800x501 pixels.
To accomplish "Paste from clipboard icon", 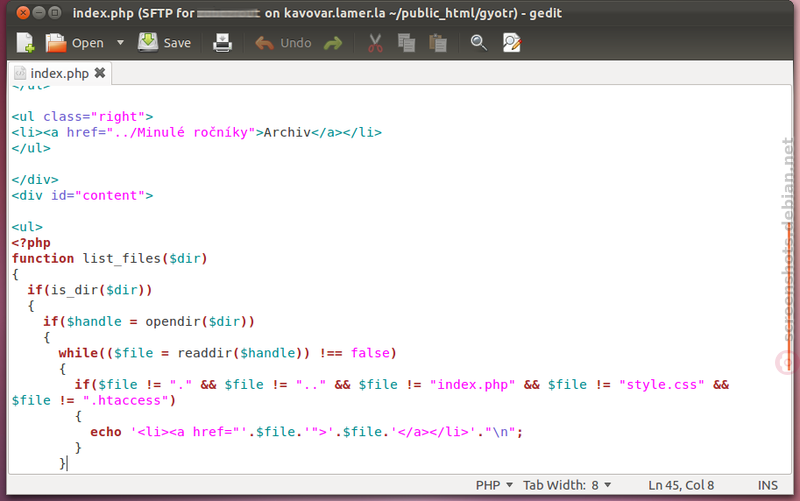I will tap(438, 43).
